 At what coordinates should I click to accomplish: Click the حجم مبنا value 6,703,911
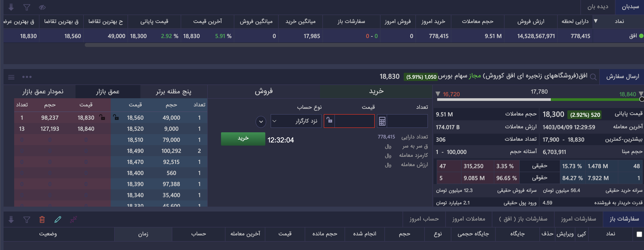pos(554,152)
